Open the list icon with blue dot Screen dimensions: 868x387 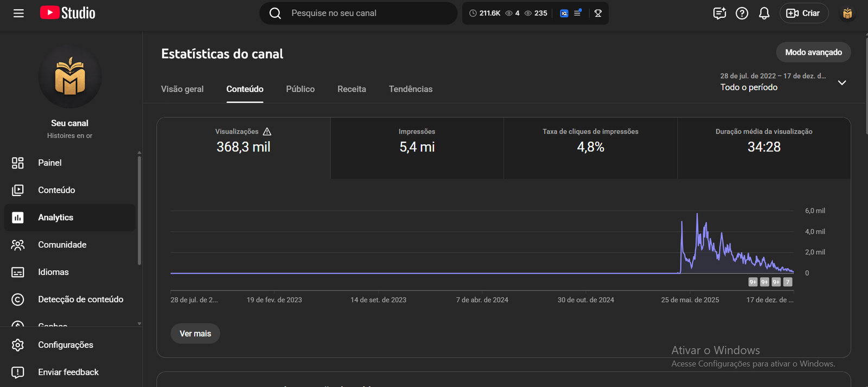578,13
